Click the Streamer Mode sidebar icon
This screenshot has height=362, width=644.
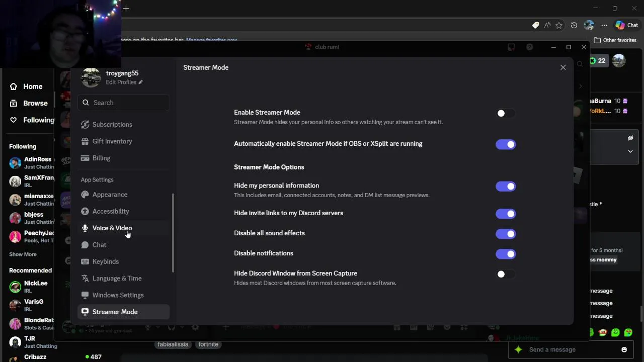85,312
